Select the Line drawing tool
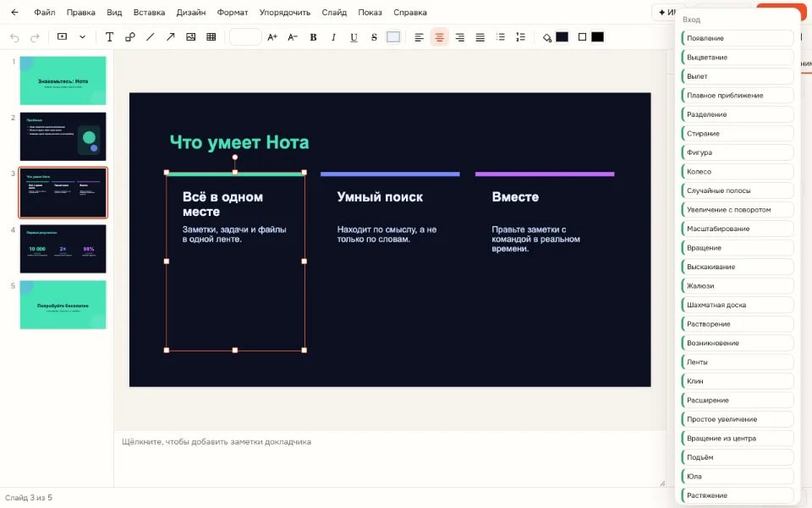The width and height of the screenshot is (812, 508). pos(151,36)
